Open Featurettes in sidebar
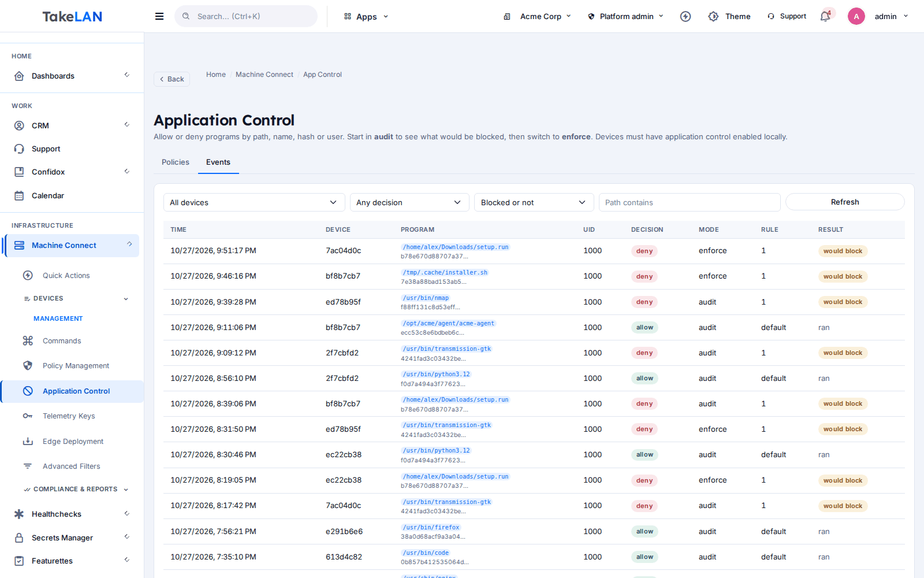Screen dimensions: 924x578 click(x=72, y=561)
